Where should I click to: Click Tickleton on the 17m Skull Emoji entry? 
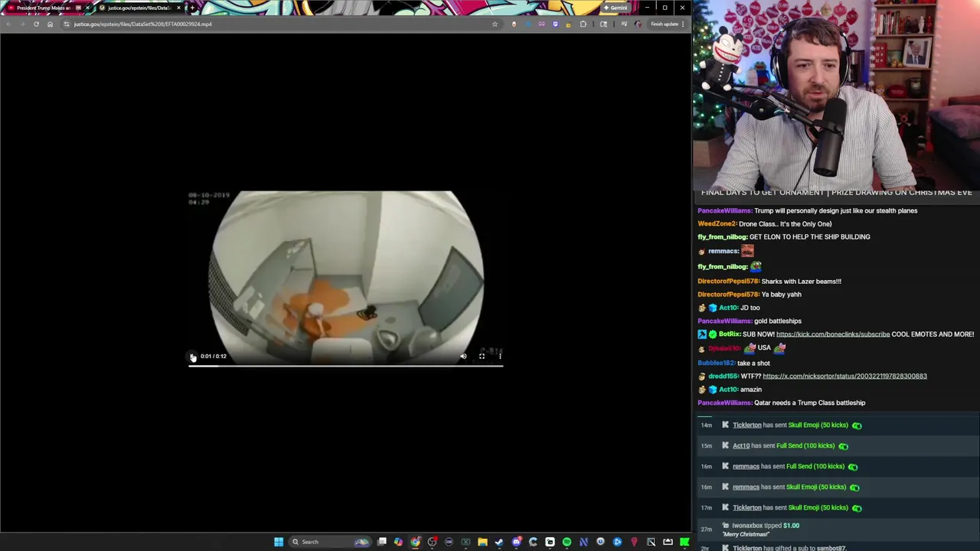[746, 507]
